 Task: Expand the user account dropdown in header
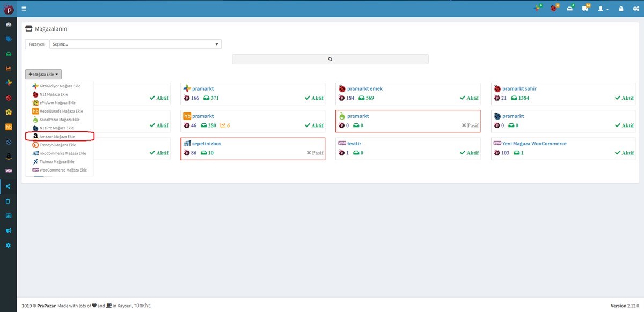[x=603, y=9]
